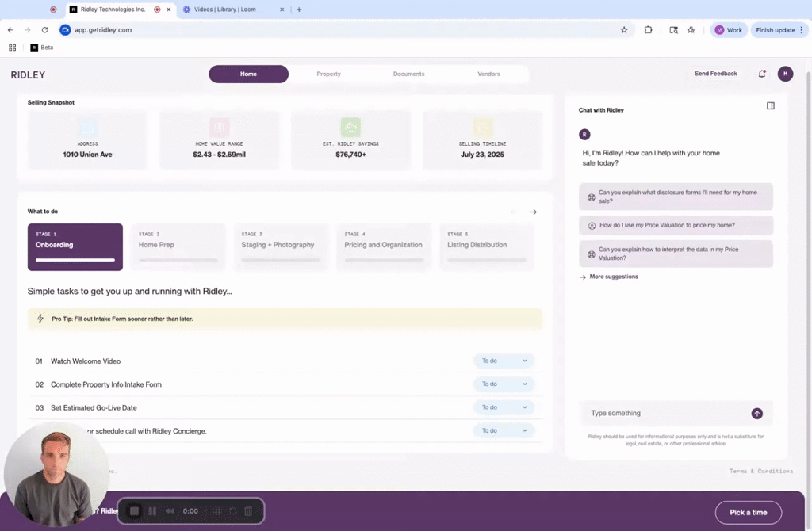Click the Onboarding stage progress bar
Image resolution: width=812 pixels, height=531 pixels.
pos(75,260)
